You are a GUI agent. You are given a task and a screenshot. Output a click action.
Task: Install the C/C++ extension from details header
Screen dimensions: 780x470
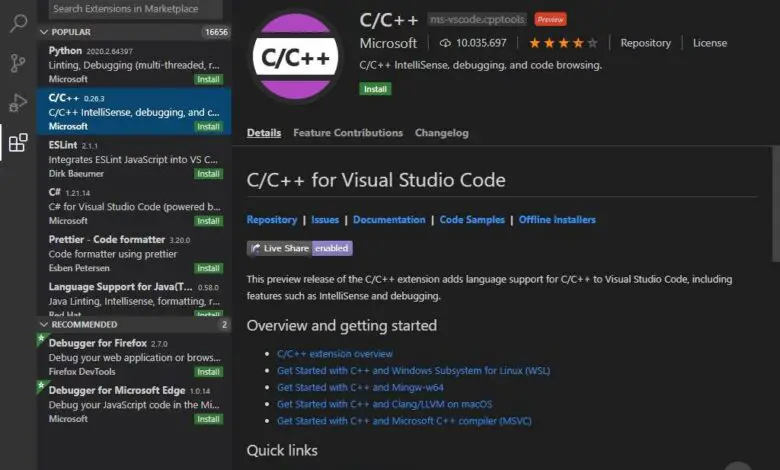point(376,89)
